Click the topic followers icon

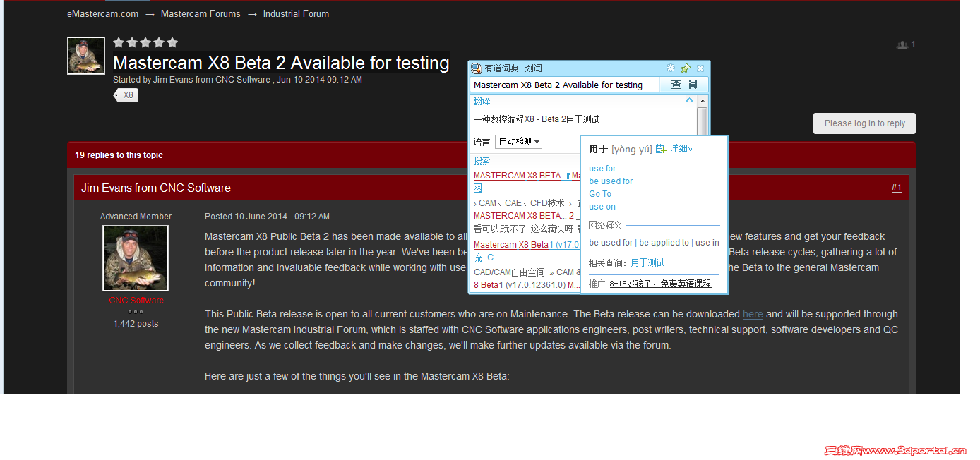(x=902, y=45)
